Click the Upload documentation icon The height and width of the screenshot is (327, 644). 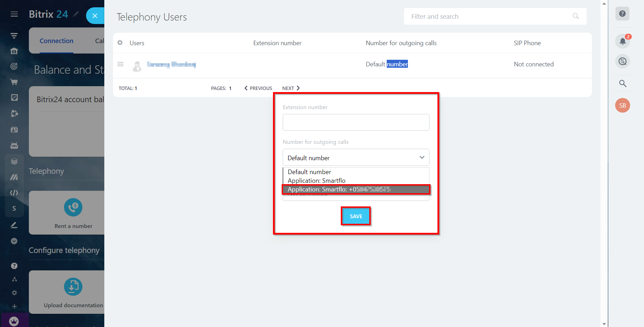tap(73, 287)
